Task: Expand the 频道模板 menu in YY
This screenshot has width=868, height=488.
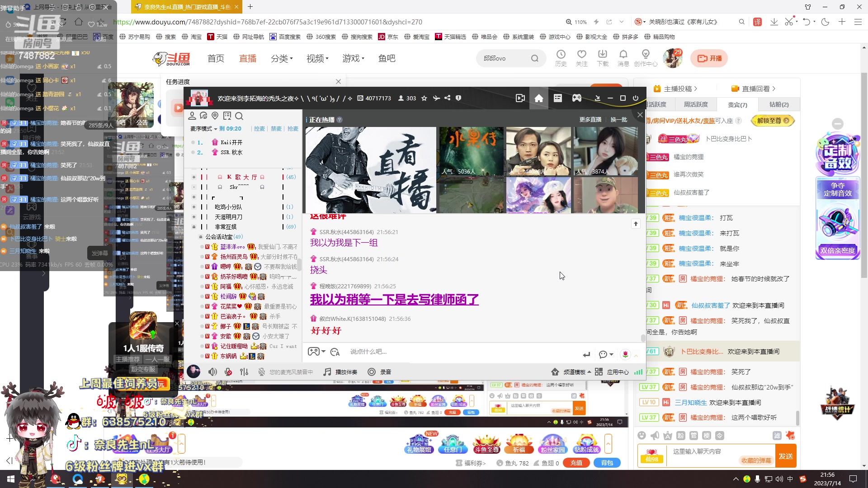Action: [x=571, y=372]
